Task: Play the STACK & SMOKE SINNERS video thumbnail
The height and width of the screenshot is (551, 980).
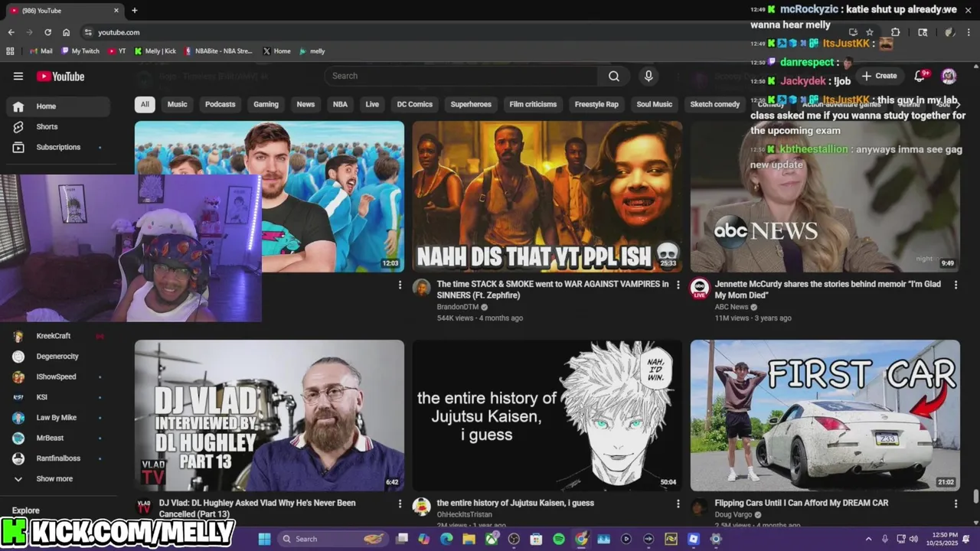Action: coord(547,197)
